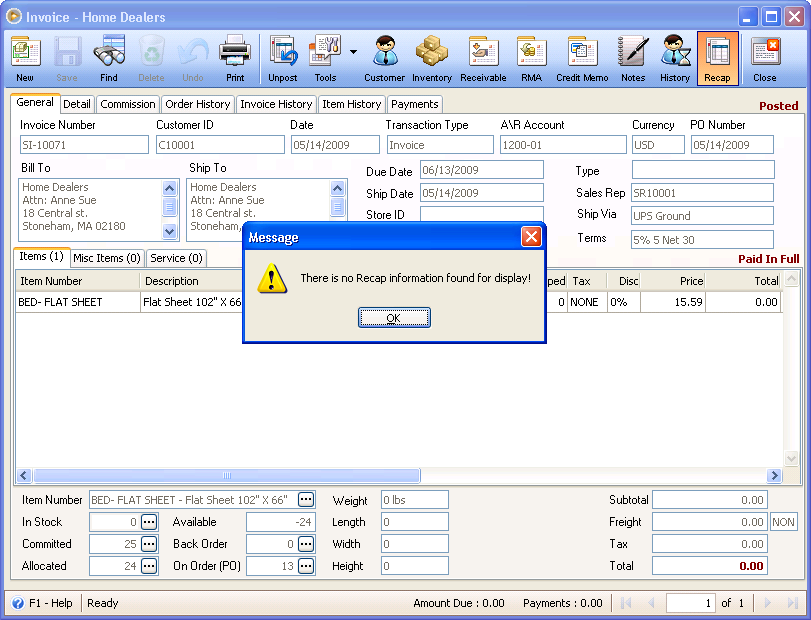The width and height of the screenshot is (811, 620).
Task: Click the On Order (PO) ellipsis button
Action: coord(306,566)
